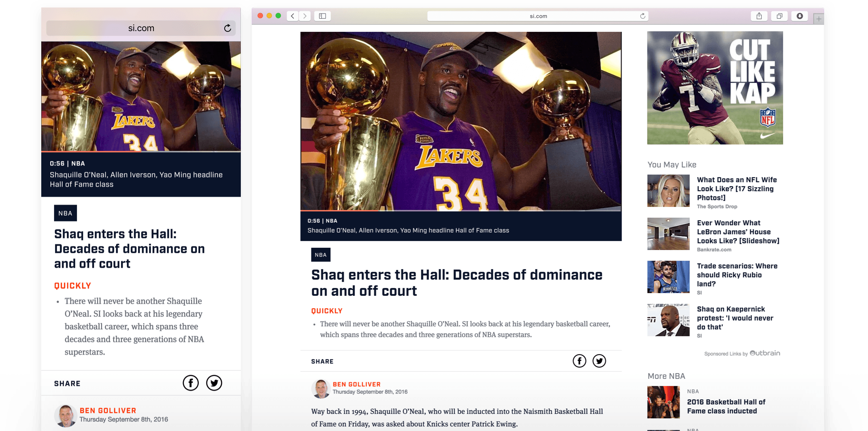Image resolution: width=868 pixels, height=431 pixels.
Task: Share on Facebook in the mobile view
Action: [x=191, y=383]
